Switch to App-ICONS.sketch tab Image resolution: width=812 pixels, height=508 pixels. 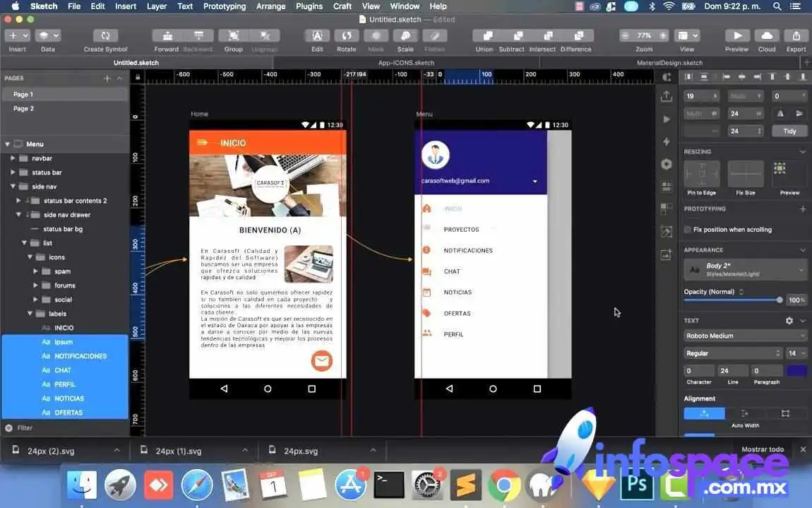click(406, 63)
